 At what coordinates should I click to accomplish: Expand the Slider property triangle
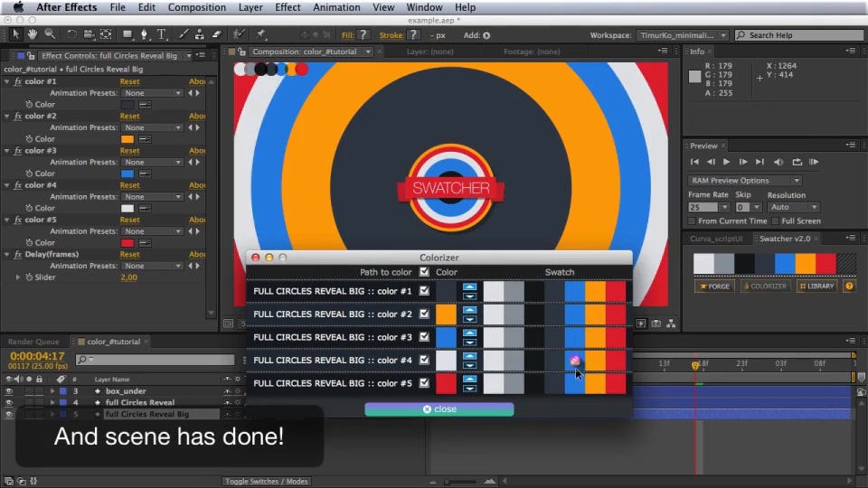[x=18, y=277]
